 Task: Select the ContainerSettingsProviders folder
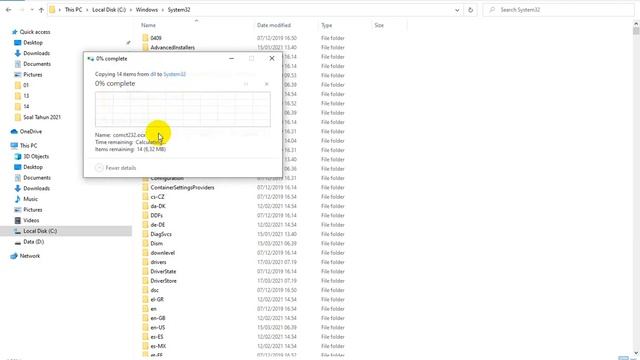[182, 188]
